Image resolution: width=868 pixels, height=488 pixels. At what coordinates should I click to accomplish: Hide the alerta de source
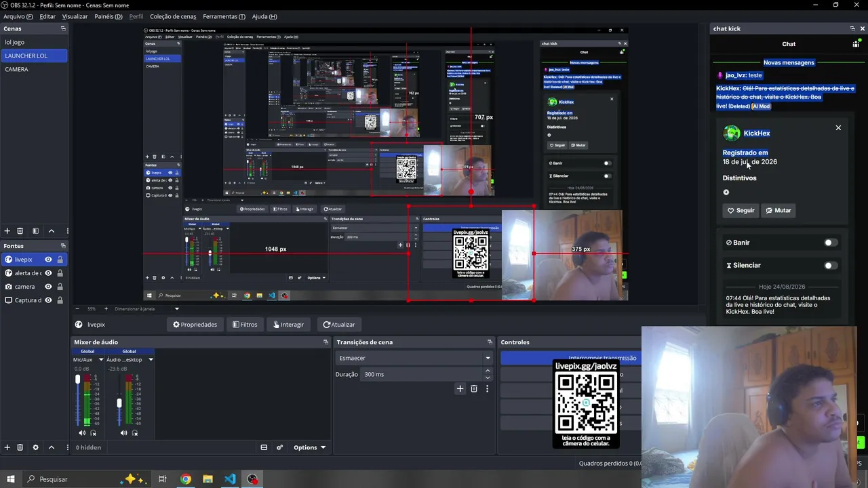[48, 273]
